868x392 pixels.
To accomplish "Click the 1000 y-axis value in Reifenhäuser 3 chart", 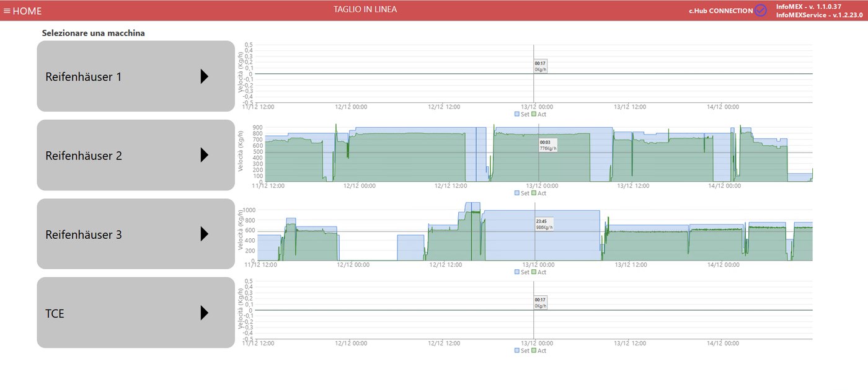I will pos(249,210).
